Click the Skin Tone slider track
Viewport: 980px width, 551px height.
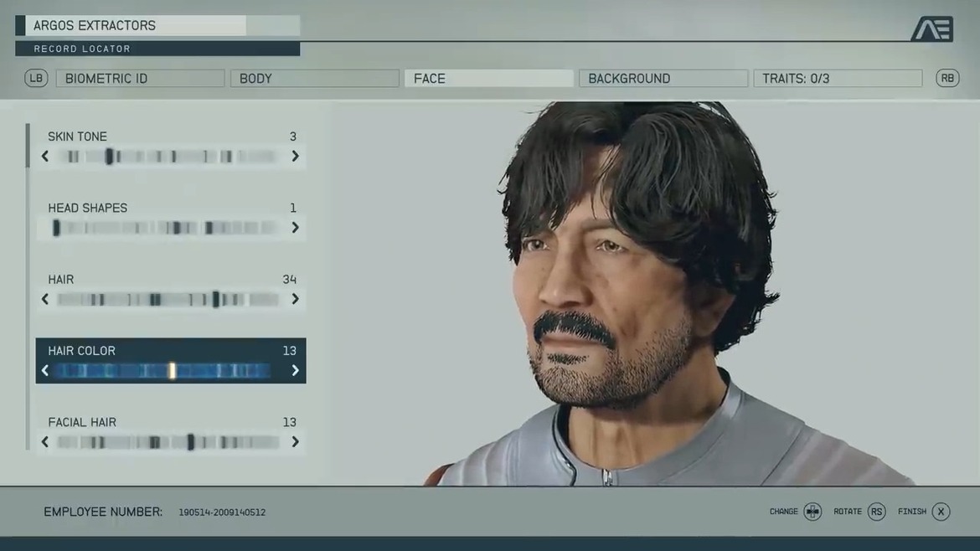pos(168,157)
